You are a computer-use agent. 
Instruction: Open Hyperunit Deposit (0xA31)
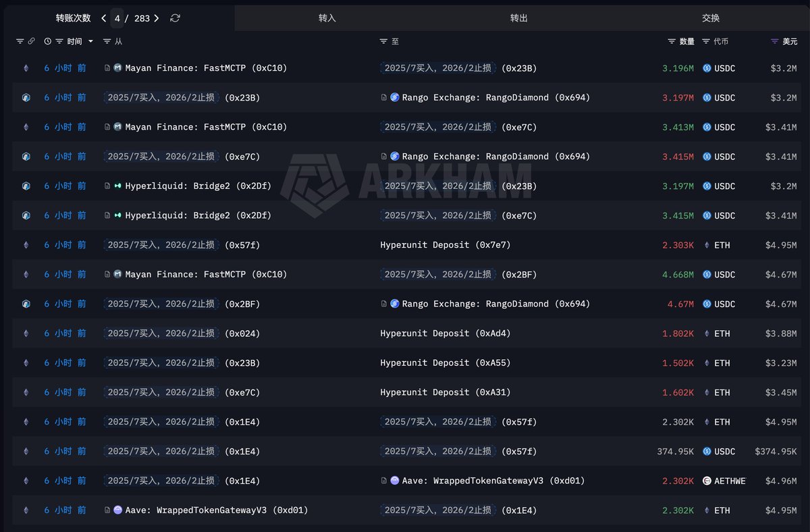click(x=446, y=392)
